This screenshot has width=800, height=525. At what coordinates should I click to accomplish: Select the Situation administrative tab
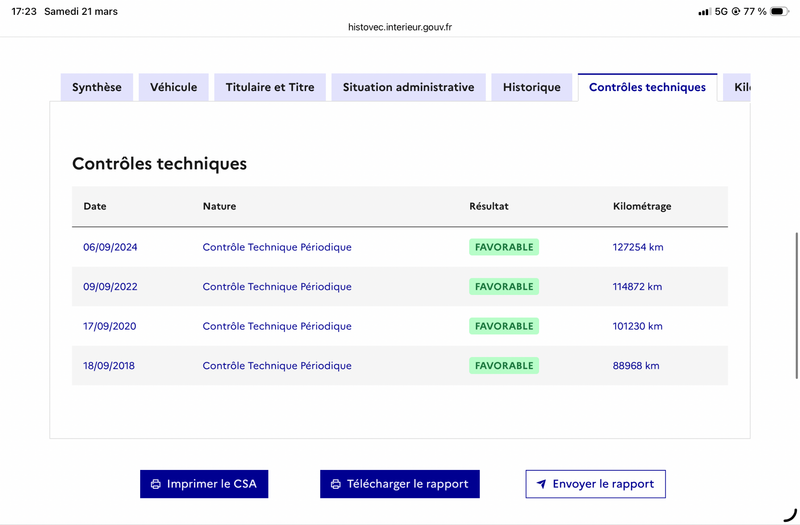(x=408, y=87)
